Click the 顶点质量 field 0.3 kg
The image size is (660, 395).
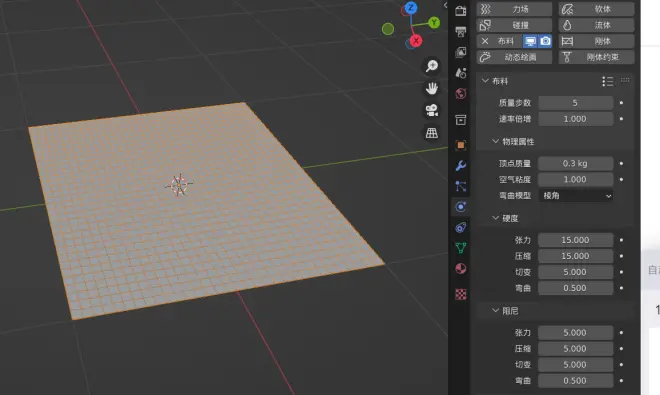(576, 163)
